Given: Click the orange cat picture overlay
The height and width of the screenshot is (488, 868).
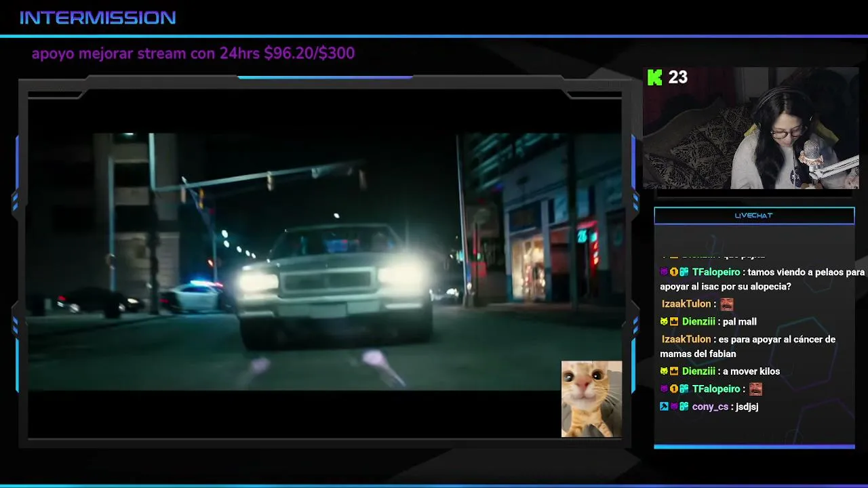Looking at the screenshot, I should (591, 399).
